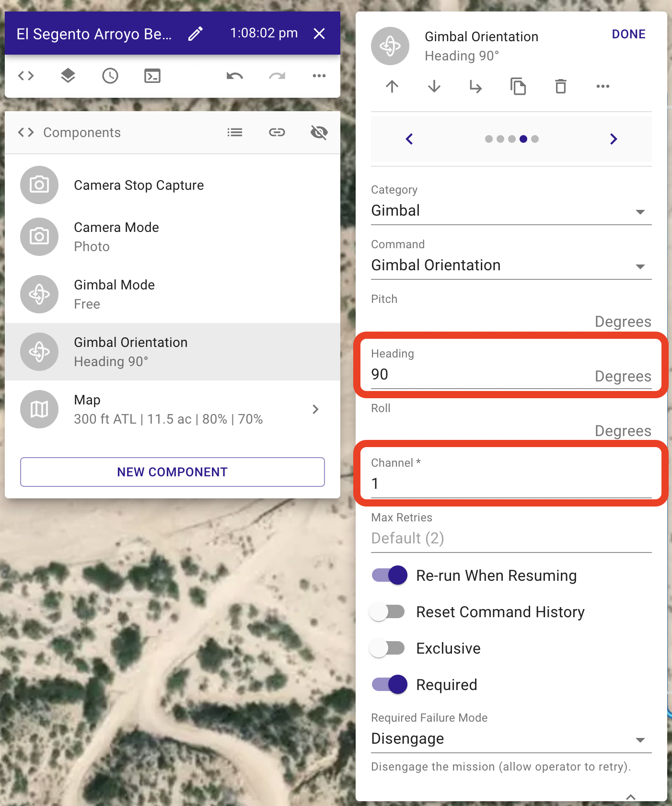Move the component down with the down arrow
This screenshot has height=806, width=672.
[434, 87]
